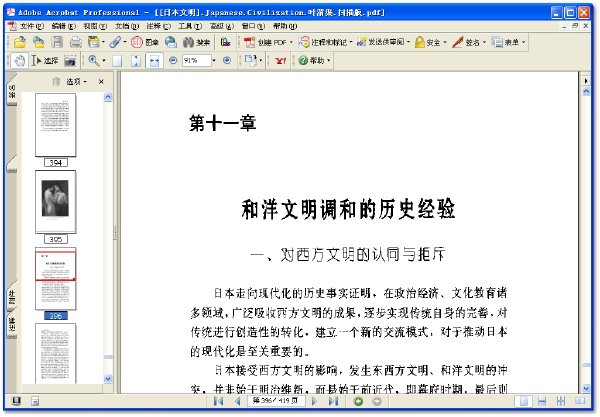Click thumbnail panel scroll up arrow

pyautogui.click(x=108, y=97)
